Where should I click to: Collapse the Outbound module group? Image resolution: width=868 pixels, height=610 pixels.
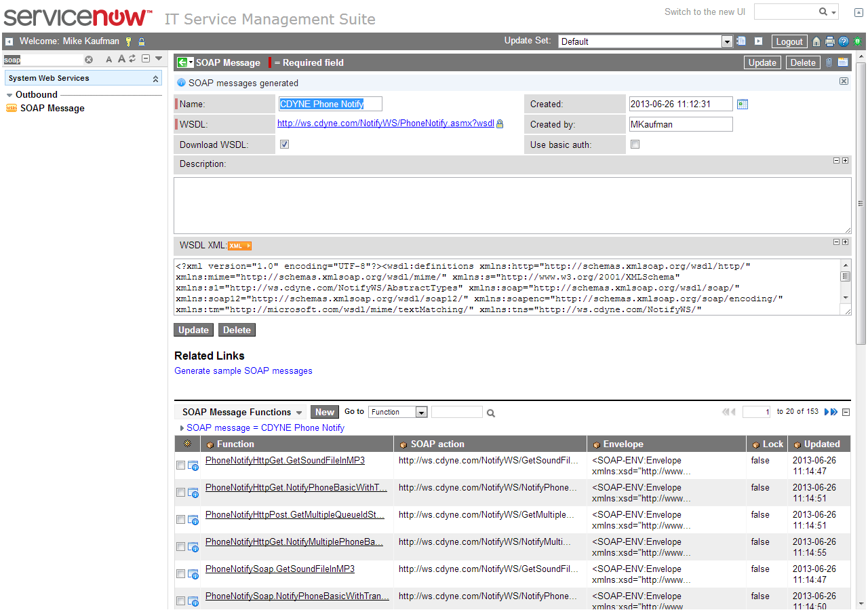(9, 95)
